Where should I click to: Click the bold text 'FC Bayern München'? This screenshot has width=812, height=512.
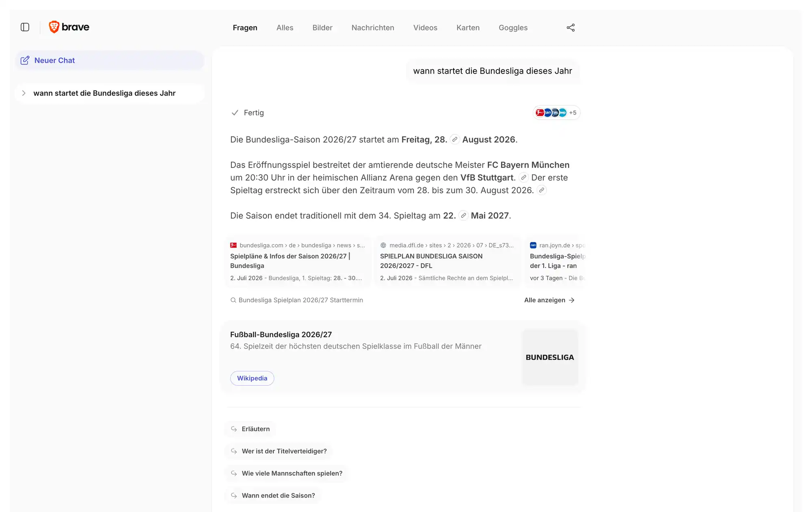[x=528, y=165]
